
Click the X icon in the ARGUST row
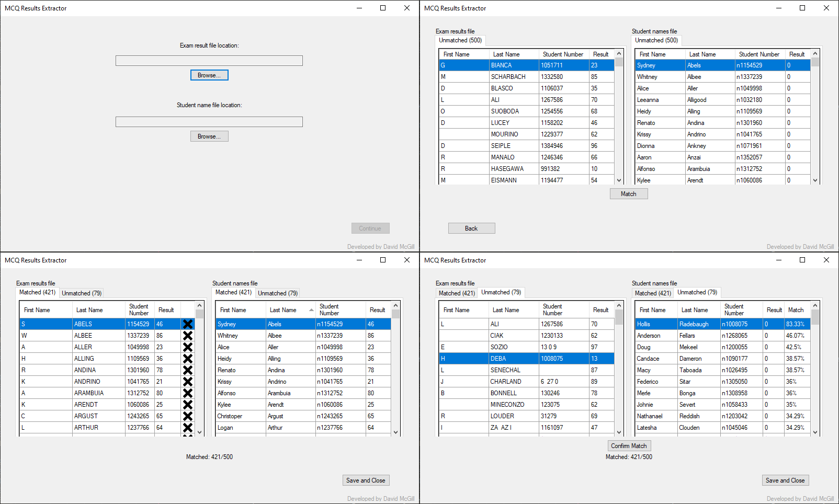[x=188, y=416]
